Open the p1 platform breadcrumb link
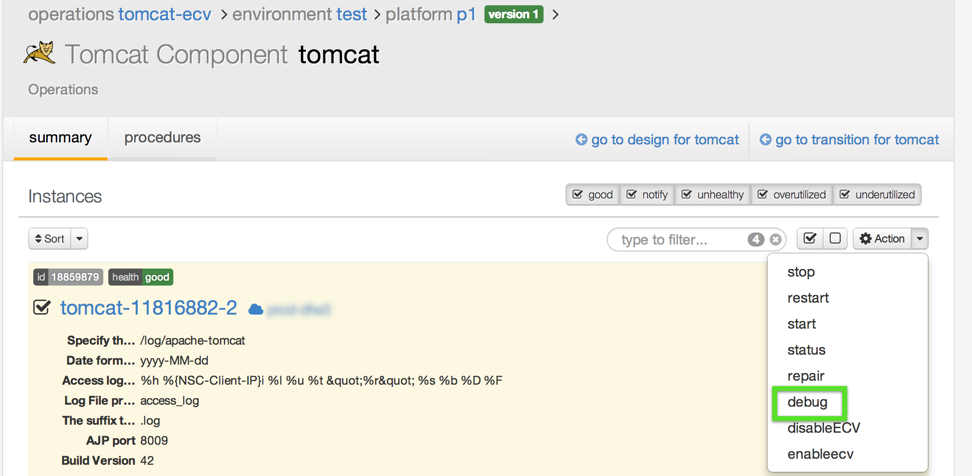972x476 pixels. 466,14
